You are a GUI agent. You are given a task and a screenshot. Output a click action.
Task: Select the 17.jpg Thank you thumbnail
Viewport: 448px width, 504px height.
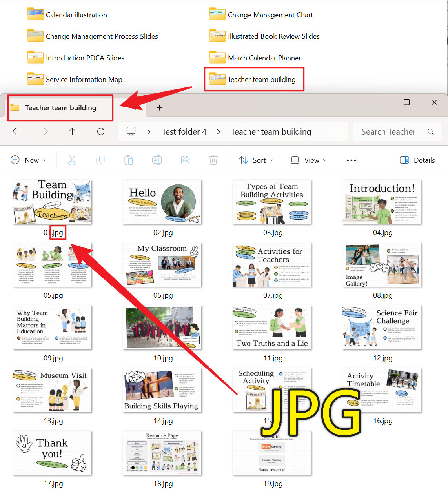pyautogui.click(x=52, y=453)
